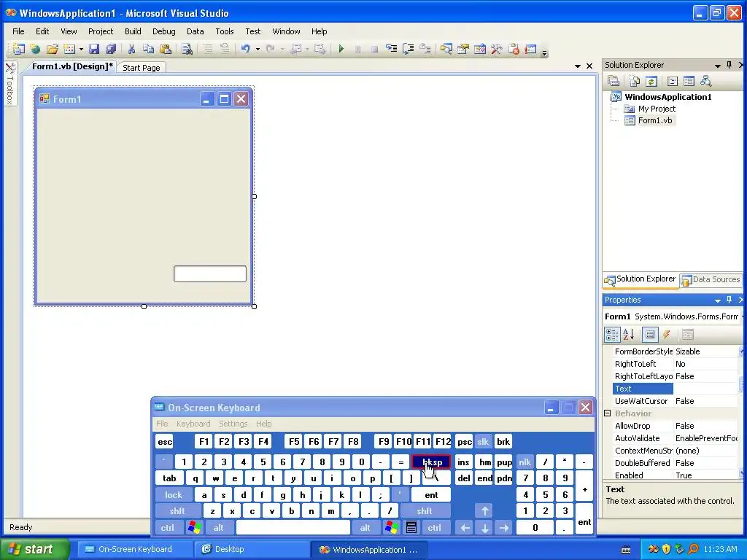Toggle Categorized view in Properties panel
Image resolution: width=747 pixels, height=560 pixels.
(612, 335)
